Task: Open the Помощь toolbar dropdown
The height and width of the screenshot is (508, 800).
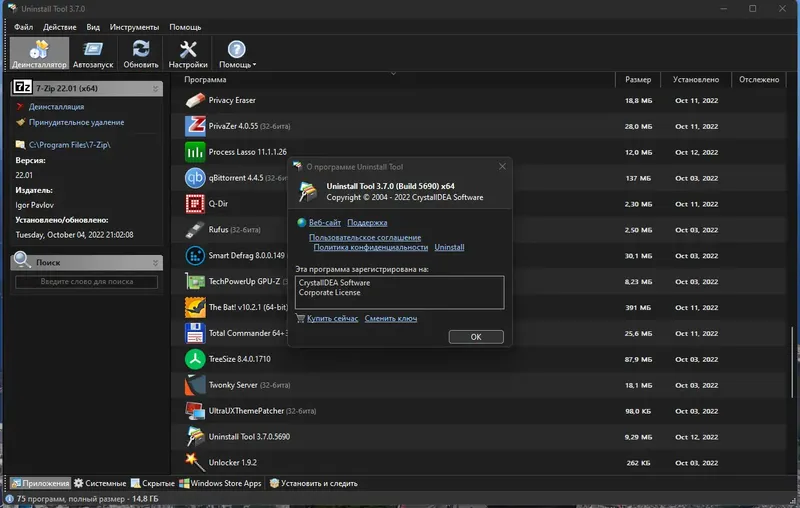Action: pyautogui.click(x=237, y=53)
